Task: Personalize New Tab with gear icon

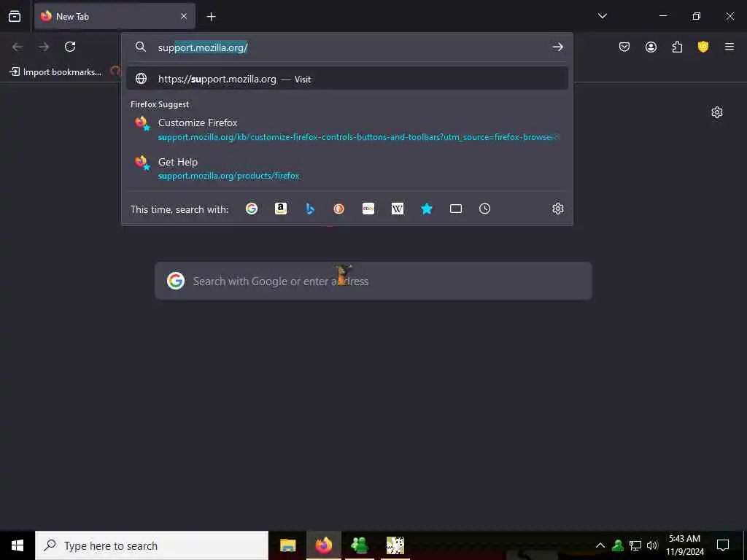Action: (x=717, y=112)
